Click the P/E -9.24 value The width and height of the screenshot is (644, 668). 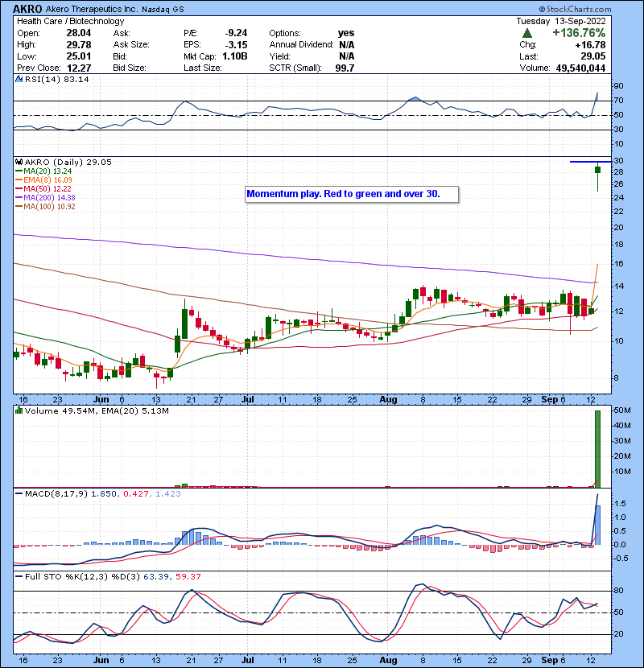pos(236,33)
